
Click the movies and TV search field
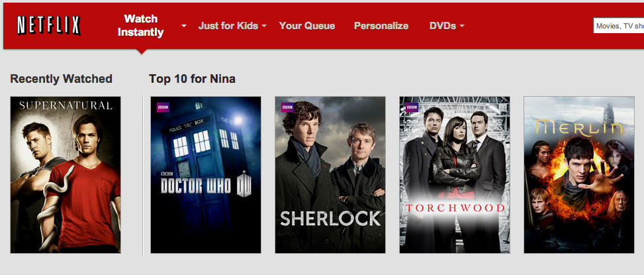click(x=619, y=26)
